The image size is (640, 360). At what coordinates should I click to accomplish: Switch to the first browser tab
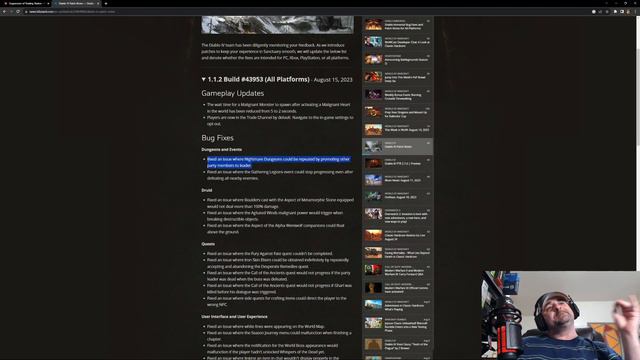pyautogui.click(x=26, y=3)
